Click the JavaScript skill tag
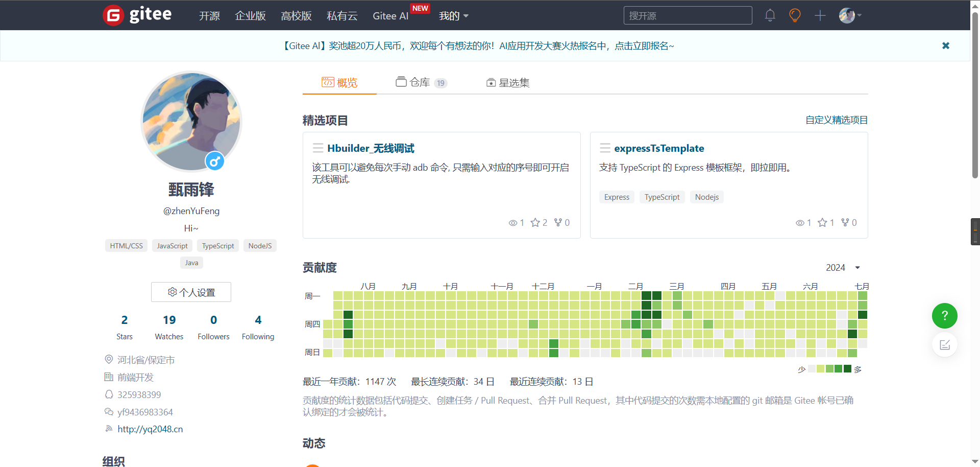 point(172,246)
